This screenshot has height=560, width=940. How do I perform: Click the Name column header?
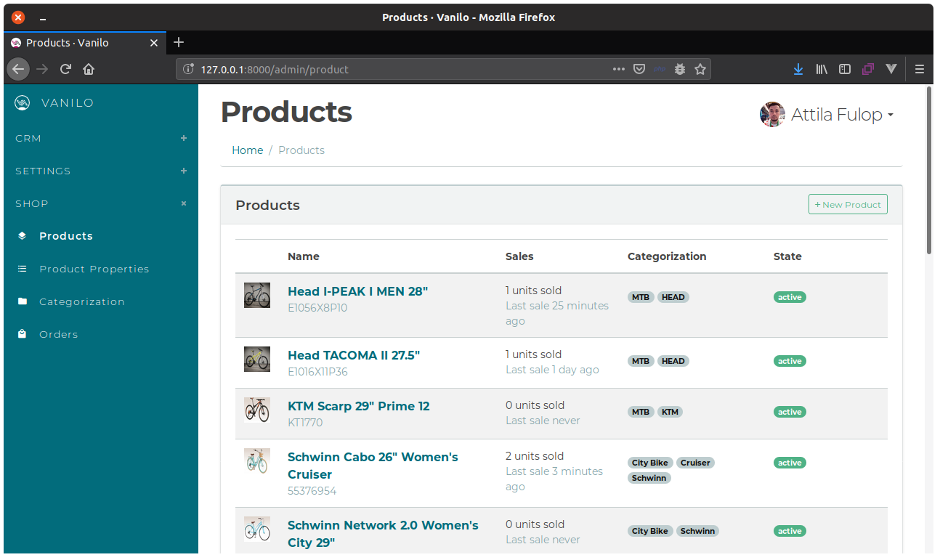point(304,256)
